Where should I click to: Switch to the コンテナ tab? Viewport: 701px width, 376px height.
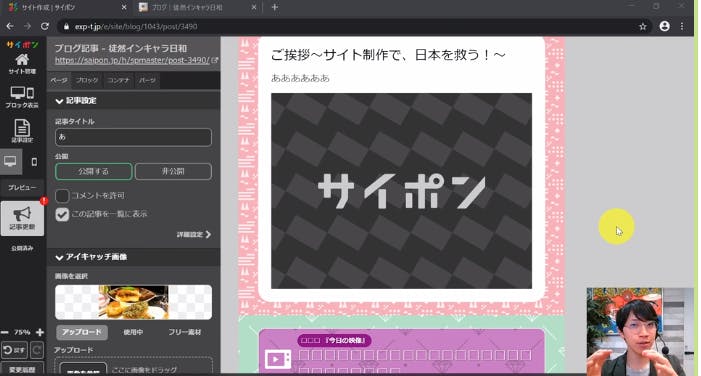tap(118, 80)
